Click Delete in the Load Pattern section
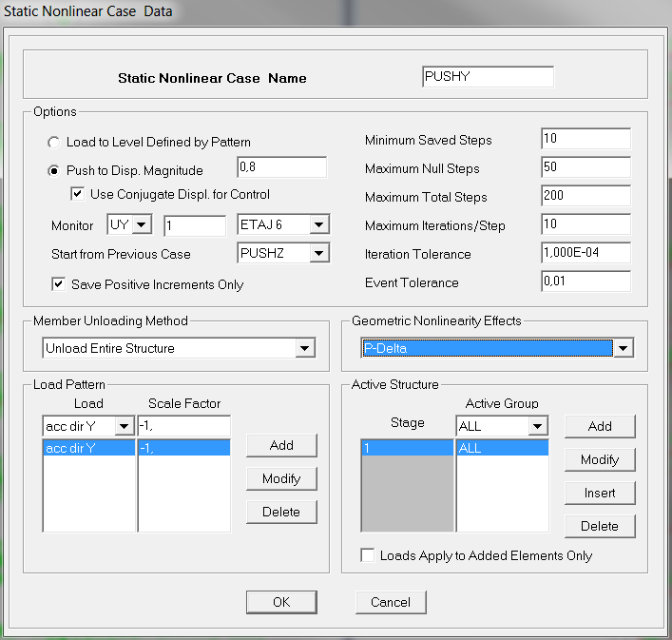 (x=281, y=512)
